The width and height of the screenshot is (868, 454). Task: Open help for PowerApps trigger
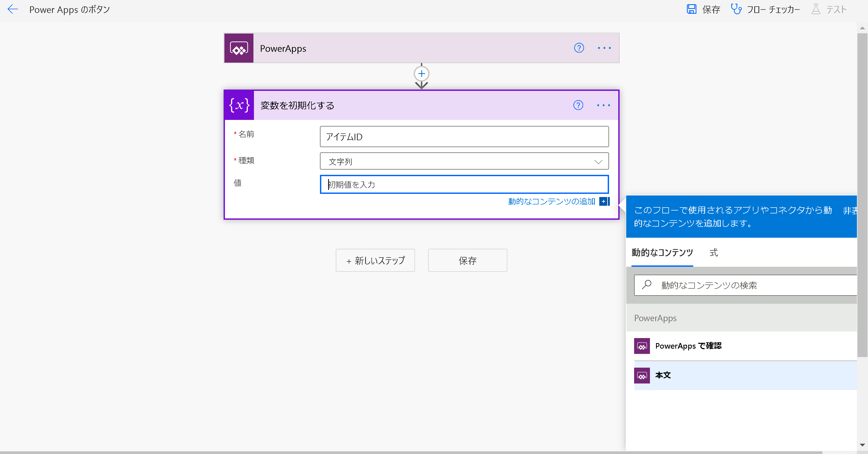coord(579,48)
